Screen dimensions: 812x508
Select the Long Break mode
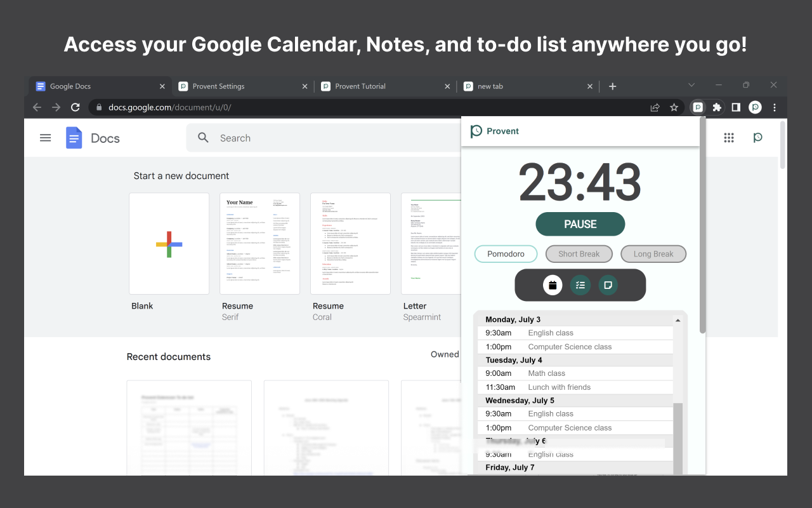[x=653, y=254]
